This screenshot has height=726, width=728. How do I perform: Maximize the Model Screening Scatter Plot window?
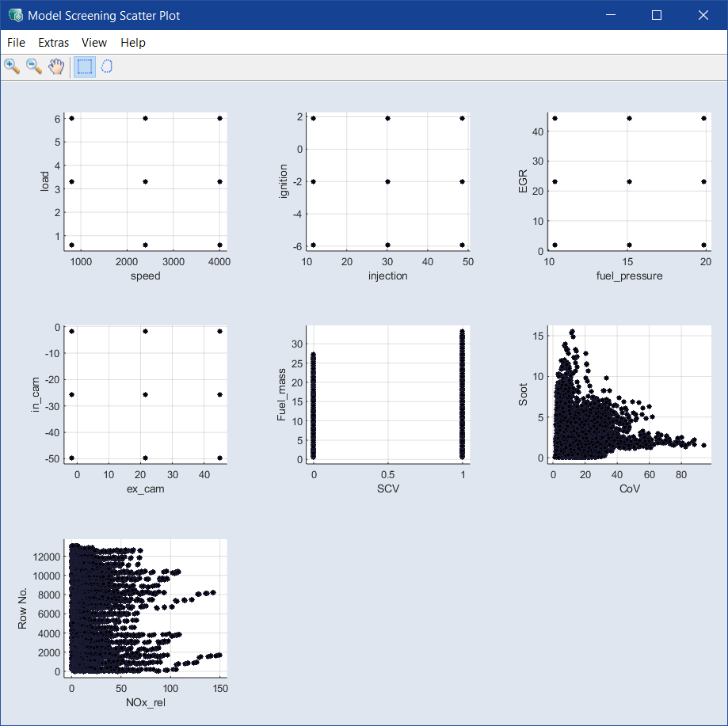[x=656, y=15]
